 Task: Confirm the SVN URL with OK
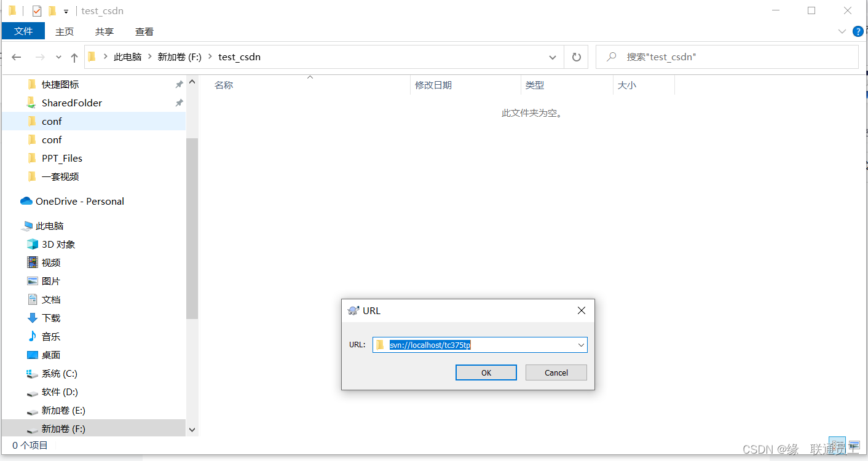486,372
